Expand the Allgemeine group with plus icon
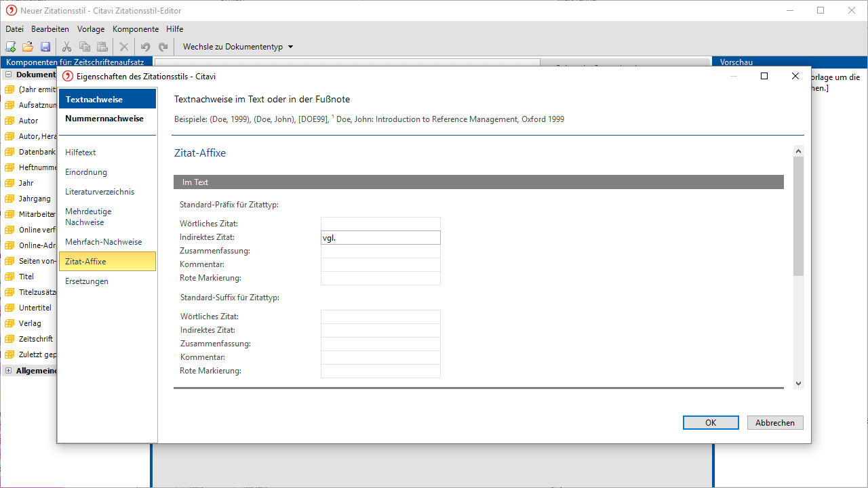 [x=9, y=371]
